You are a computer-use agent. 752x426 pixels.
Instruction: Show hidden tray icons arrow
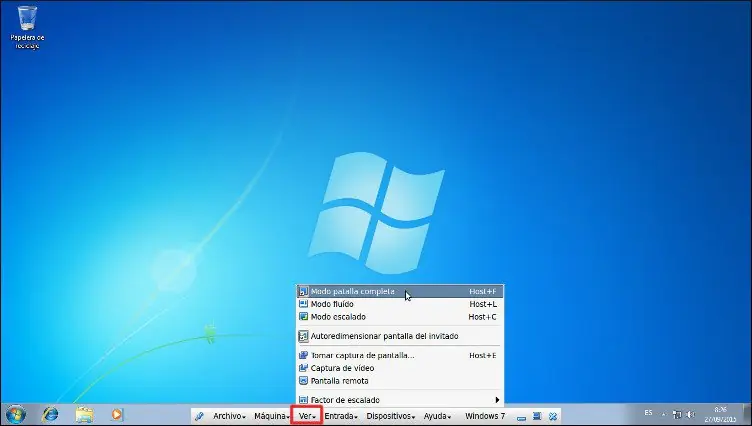664,414
